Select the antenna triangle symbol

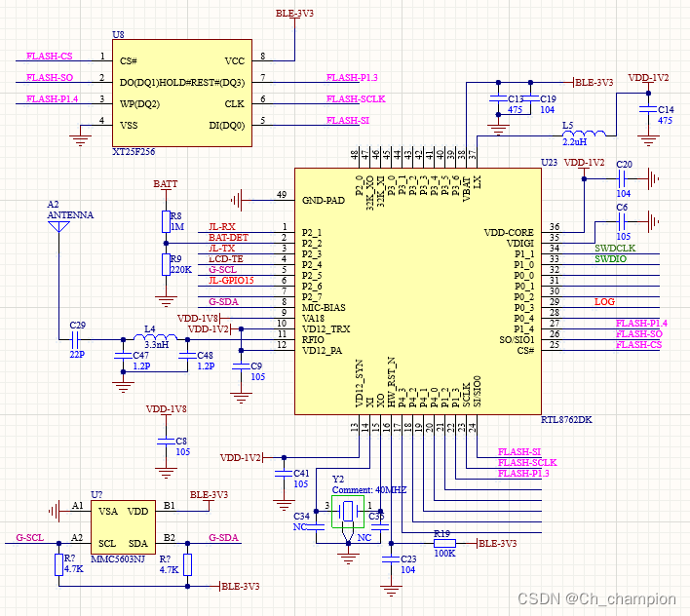tap(58, 226)
